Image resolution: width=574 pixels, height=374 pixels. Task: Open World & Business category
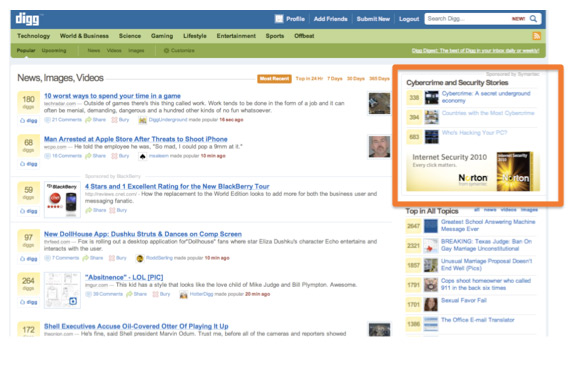tap(84, 36)
